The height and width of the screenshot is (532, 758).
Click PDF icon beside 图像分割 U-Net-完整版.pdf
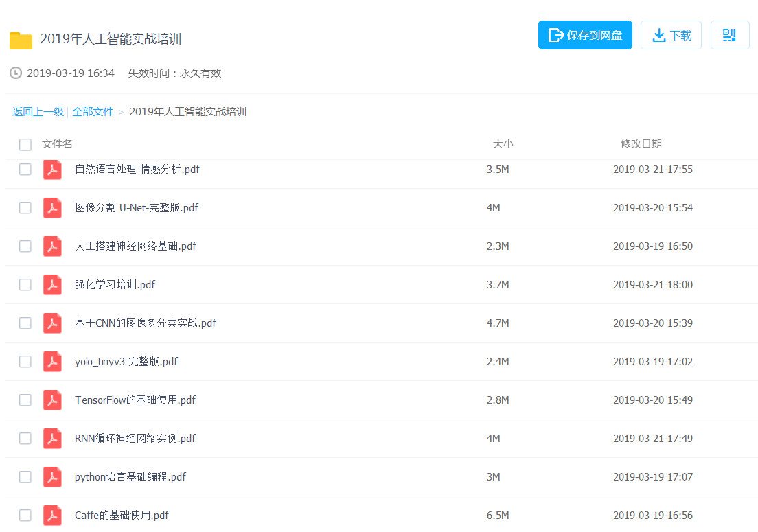tap(52, 208)
